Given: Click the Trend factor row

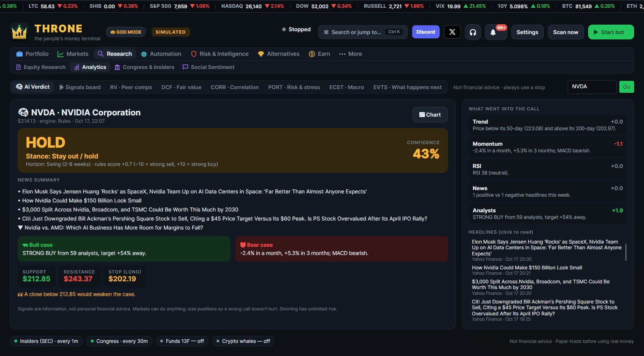Looking at the screenshot, I should (548, 125).
